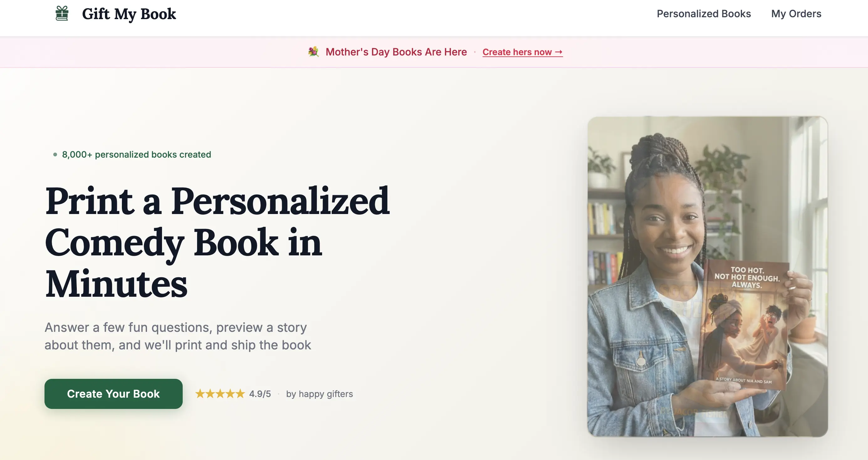
Task: Click the illustrated book cover artwork
Action: [x=745, y=334]
